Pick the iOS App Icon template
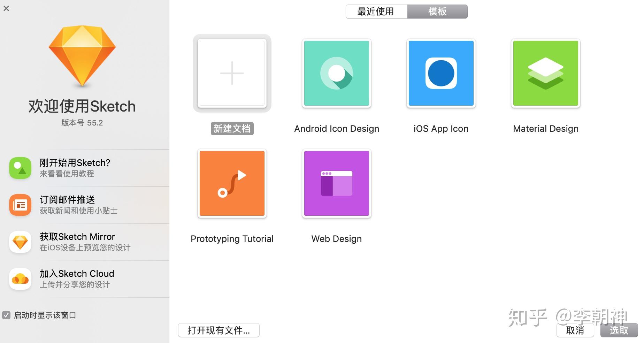The width and height of the screenshot is (644, 343). tap(441, 73)
